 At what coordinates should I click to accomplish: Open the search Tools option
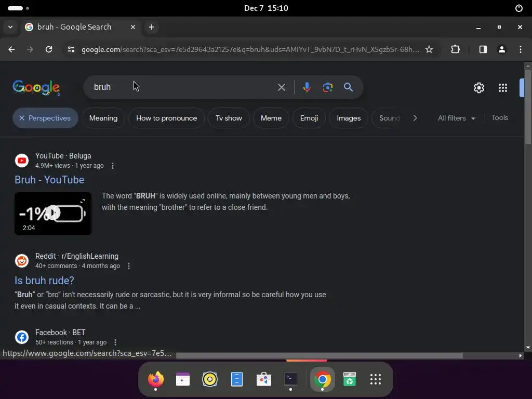click(500, 118)
